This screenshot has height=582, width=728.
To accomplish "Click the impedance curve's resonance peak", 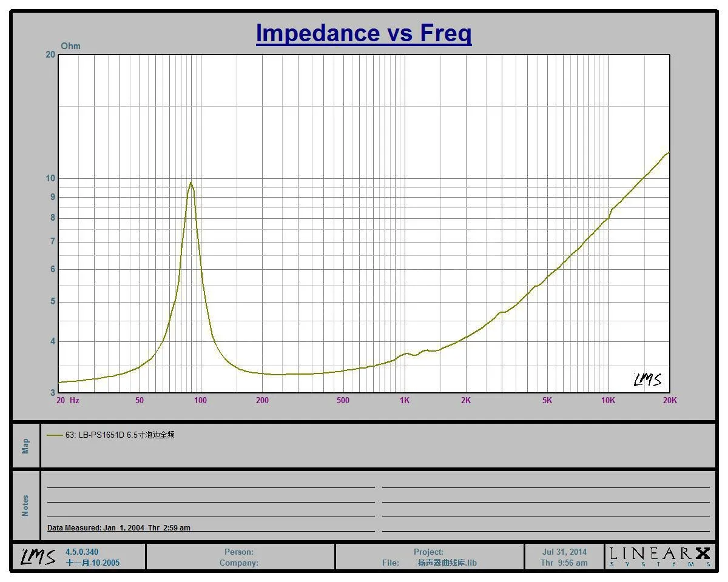I will [191, 182].
